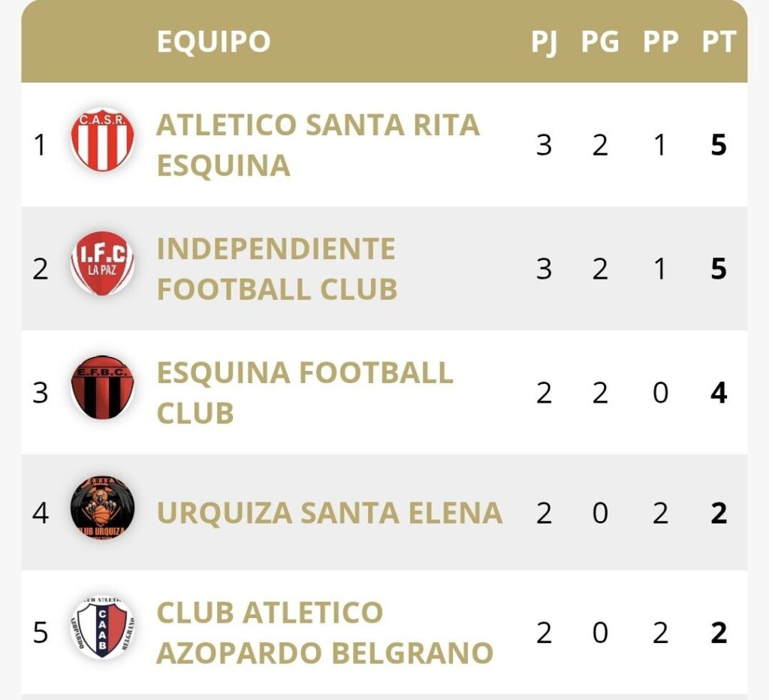Click the Azopardo Belgrano CAAB crest
The width and height of the screenshot is (769, 700).
(103, 628)
